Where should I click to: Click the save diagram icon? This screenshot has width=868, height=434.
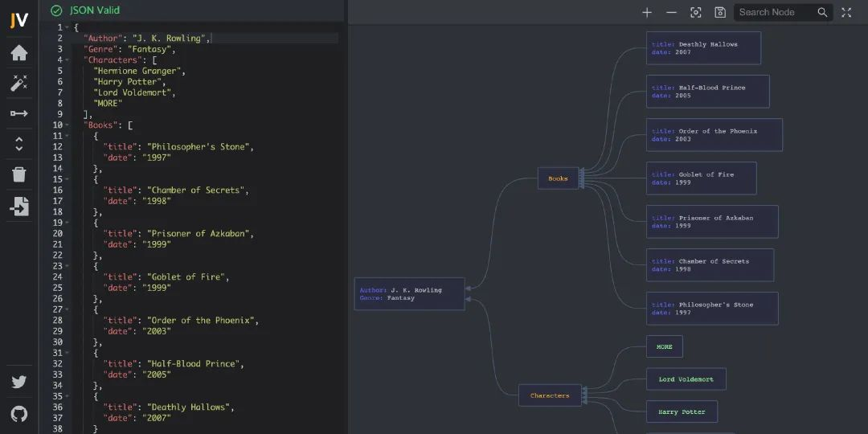(x=720, y=12)
